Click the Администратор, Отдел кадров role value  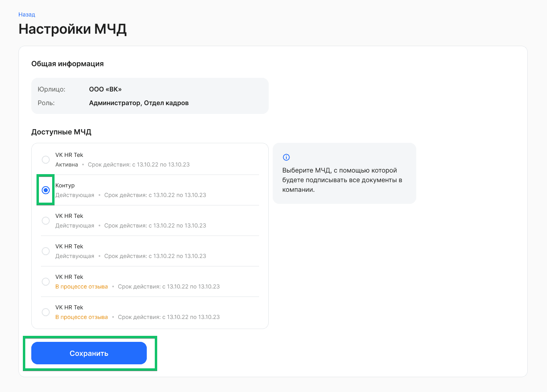tap(139, 103)
